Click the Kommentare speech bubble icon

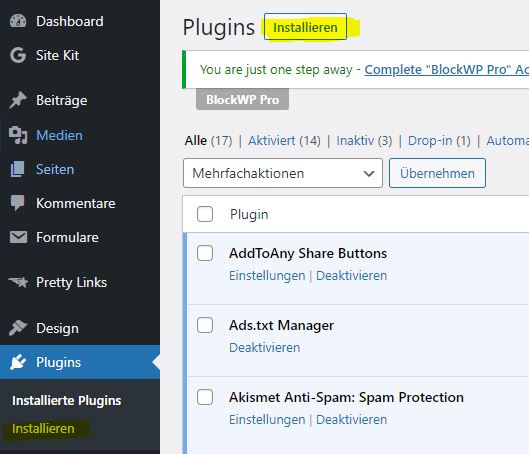(18, 203)
